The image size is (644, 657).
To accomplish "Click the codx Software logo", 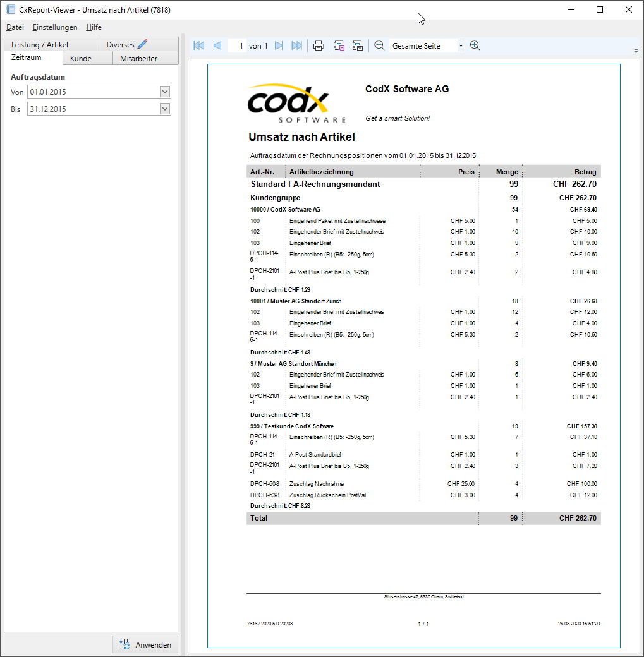I will pyautogui.click(x=296, y=103).
